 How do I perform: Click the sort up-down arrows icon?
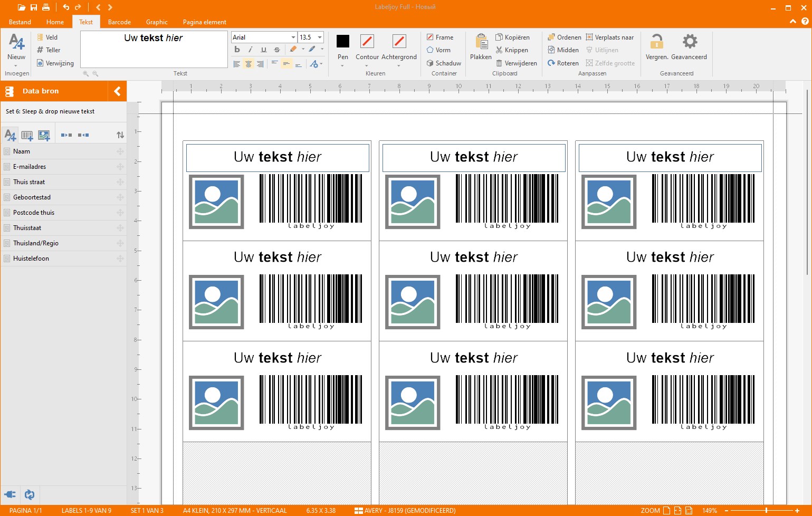point(120,135)
